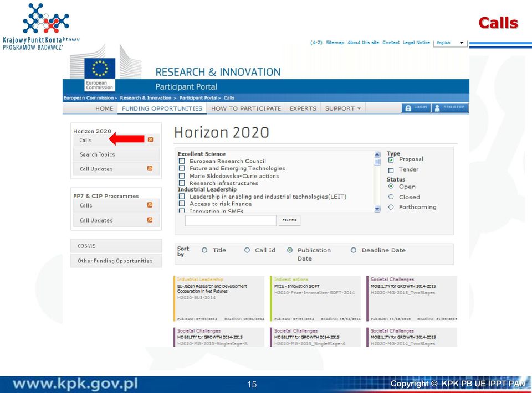Open the Contact link
Screen dimensions: 532x393
pos(391,43)
